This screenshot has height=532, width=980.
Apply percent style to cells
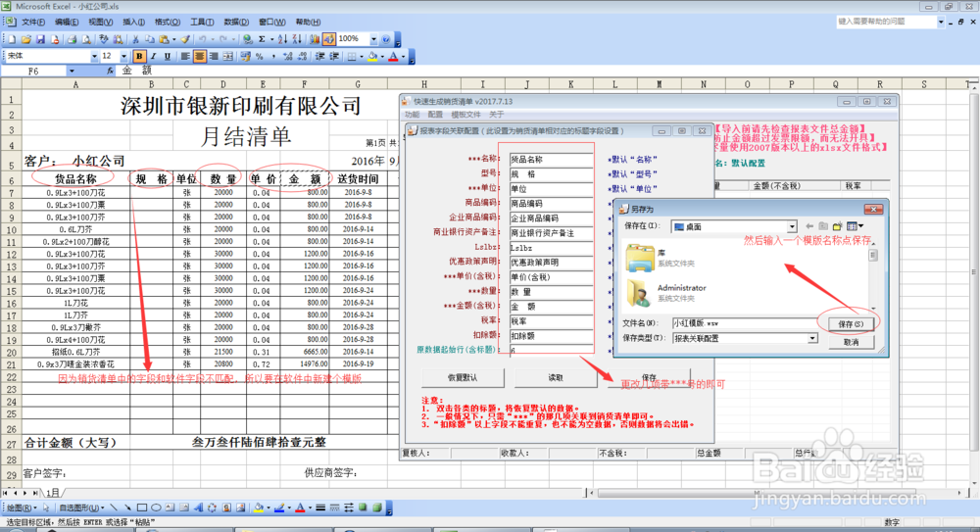[260, 56]
